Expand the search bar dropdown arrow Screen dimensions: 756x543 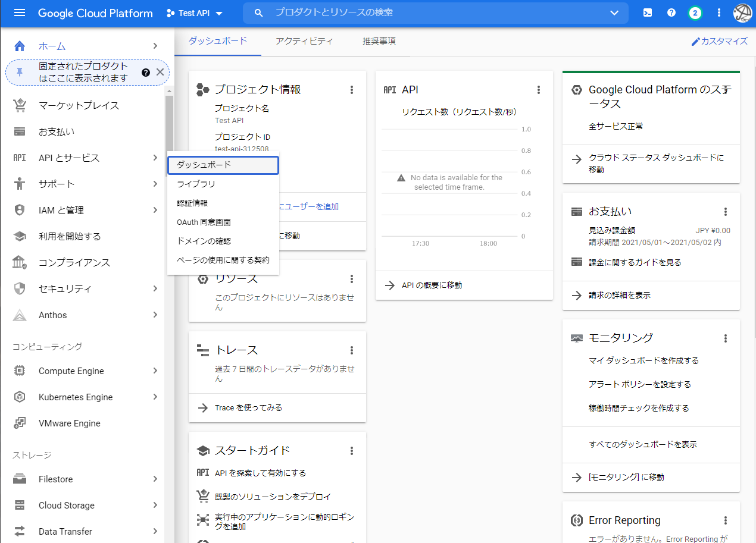click(615, 13)
